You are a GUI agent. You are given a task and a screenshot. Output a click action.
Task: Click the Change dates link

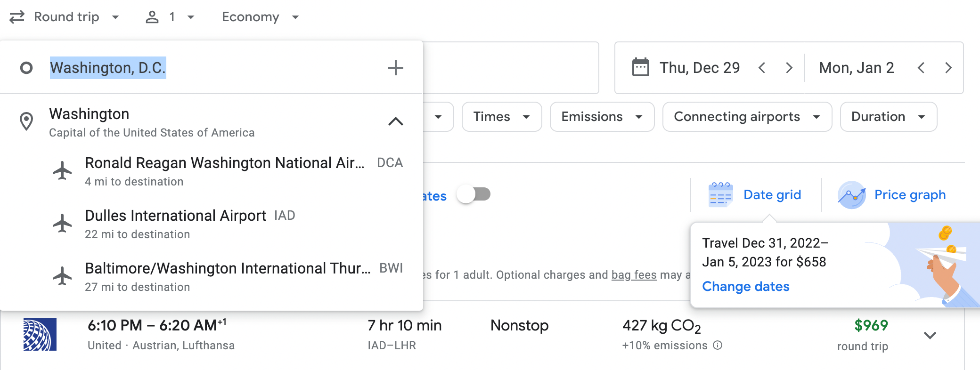pos(745,286)
